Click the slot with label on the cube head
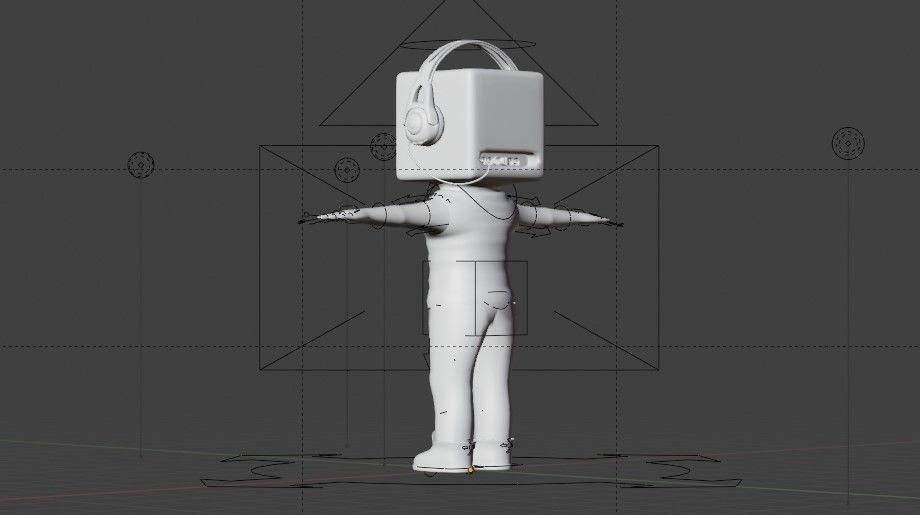Viewport: 920px width, 515px height. 508,160
